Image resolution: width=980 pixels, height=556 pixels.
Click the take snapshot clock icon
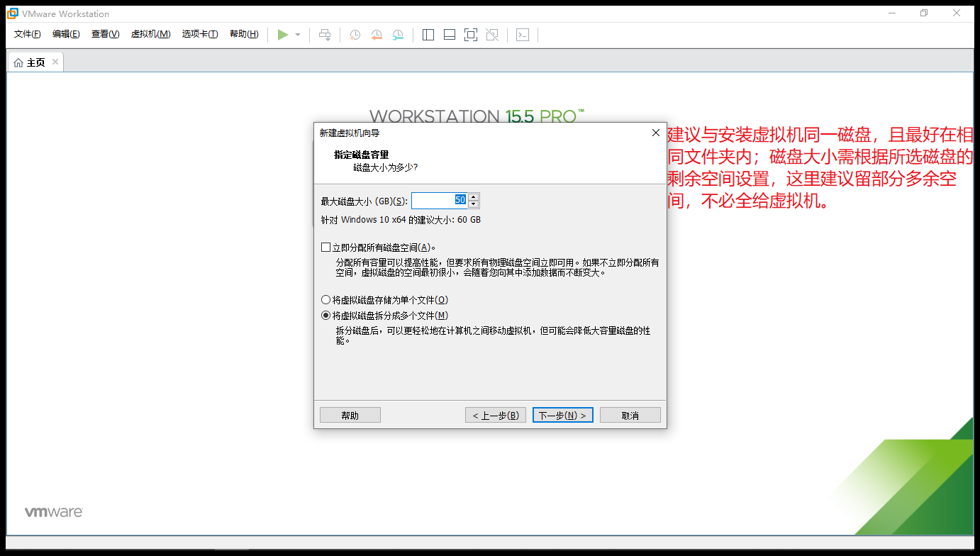355,35
